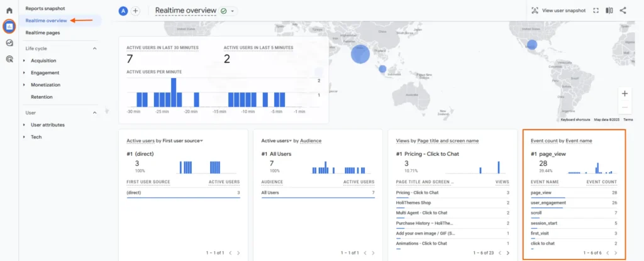Collapse the Life cycle group
644x261 pixels.
pos(95,48)
